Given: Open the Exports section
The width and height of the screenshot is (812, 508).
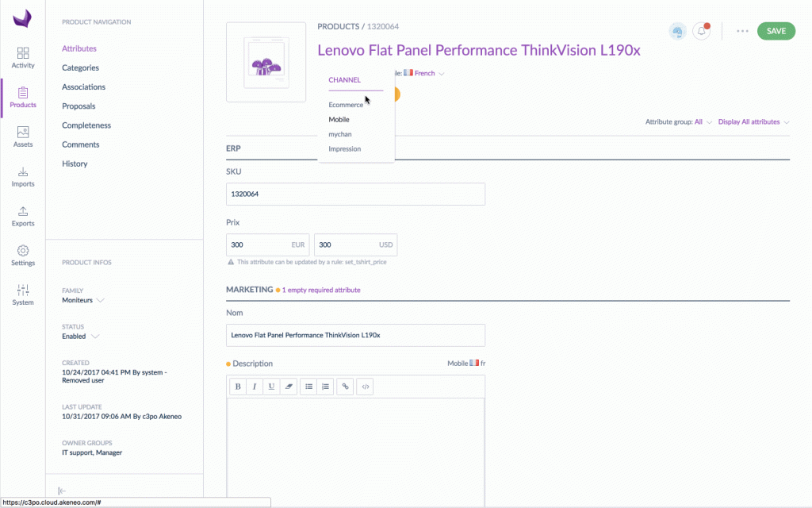Looking at the screenshot, I should pyautogui.click(x=23, y=216).
